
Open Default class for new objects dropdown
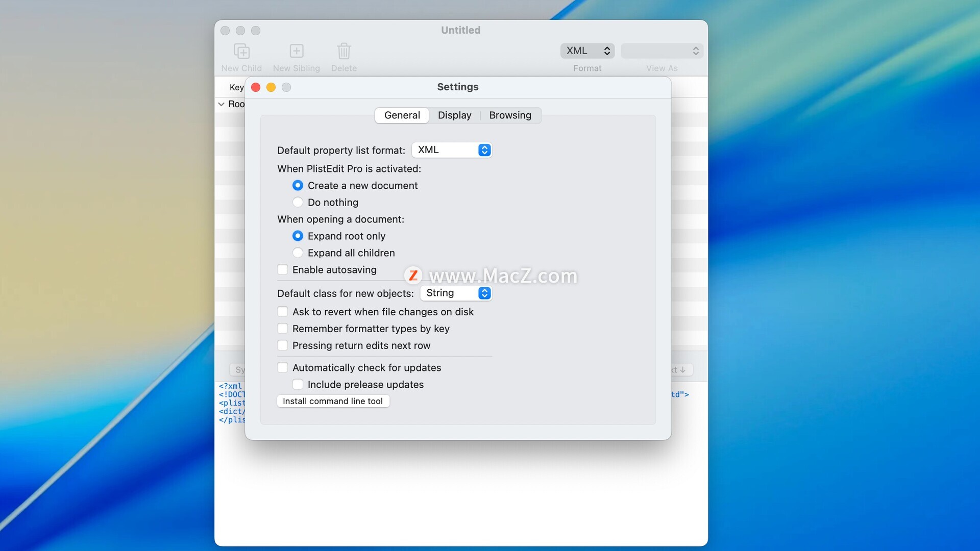(456, 293)
